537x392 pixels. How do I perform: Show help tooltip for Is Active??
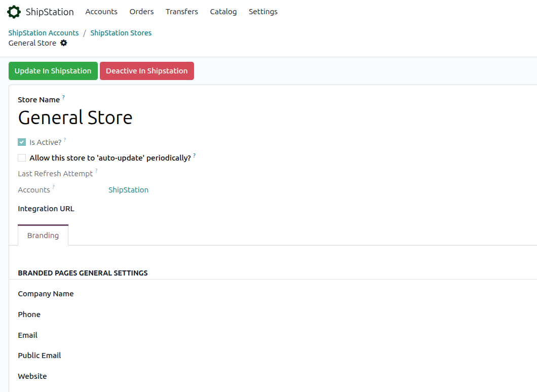click(65, 140)
